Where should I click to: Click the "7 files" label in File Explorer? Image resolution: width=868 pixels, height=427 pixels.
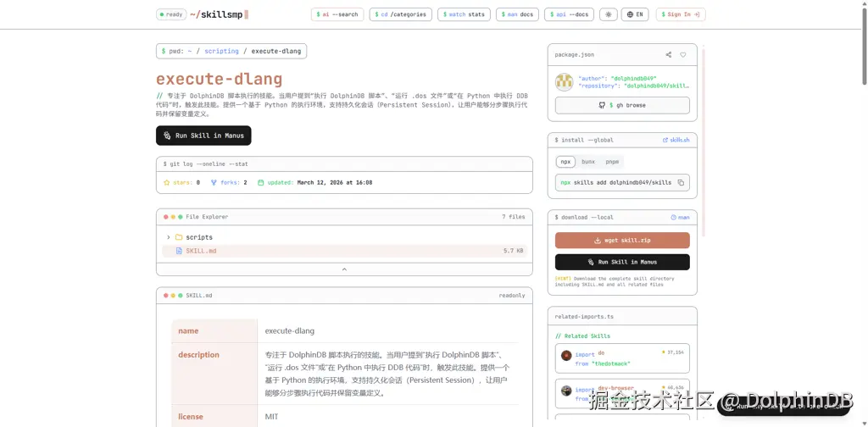[x=513, y=217]
